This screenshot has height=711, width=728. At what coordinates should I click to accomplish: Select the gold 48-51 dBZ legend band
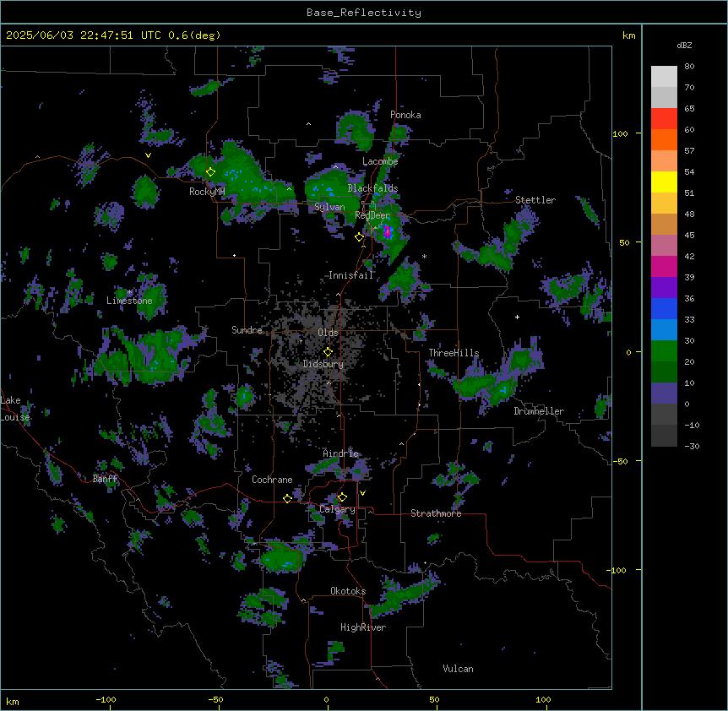(664, 204)
